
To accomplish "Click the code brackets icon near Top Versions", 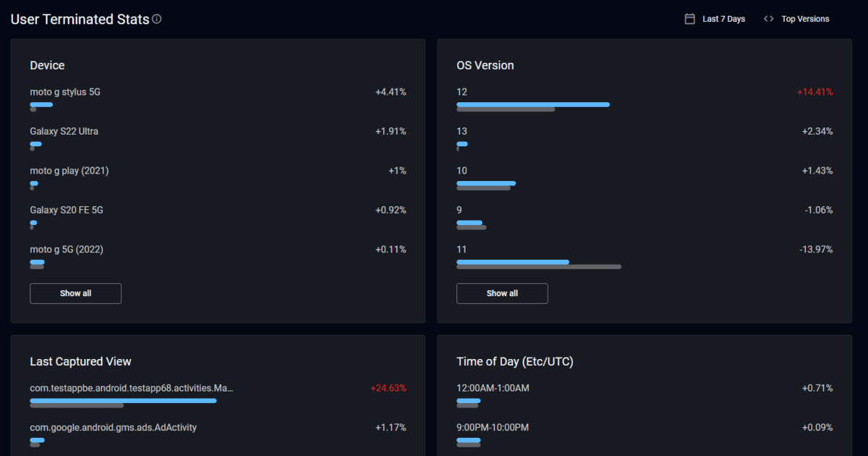I will (768, 18).
